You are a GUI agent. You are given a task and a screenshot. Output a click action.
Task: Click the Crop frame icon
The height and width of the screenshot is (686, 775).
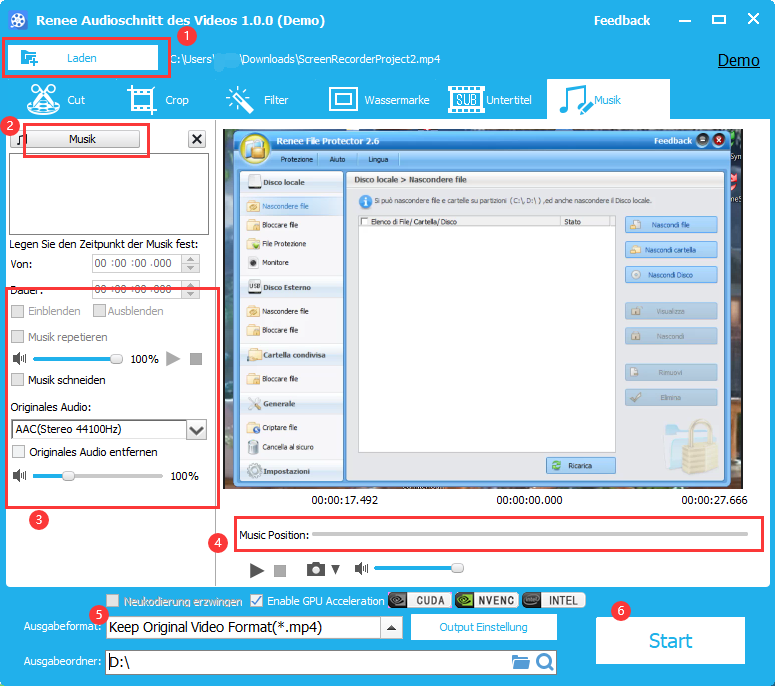(141, 99)
